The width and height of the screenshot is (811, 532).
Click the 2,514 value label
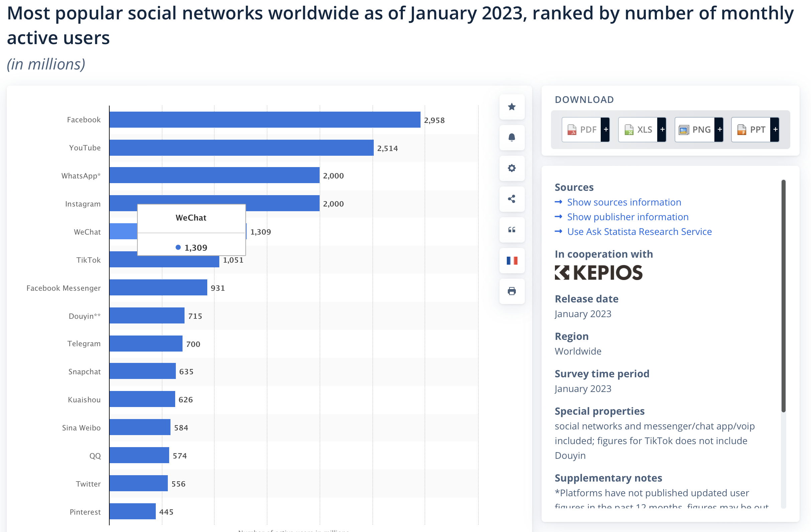[387, 148]
